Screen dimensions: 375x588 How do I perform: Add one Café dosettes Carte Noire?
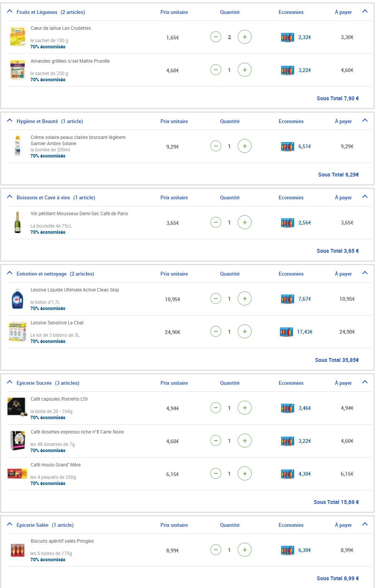[x=244, y=441]
